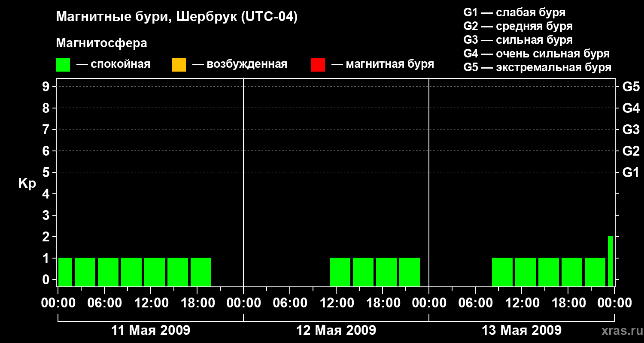The image size is (644, 343).
Task: Click the '— спокойная' legend label
Action: click(x=113, y=64)
